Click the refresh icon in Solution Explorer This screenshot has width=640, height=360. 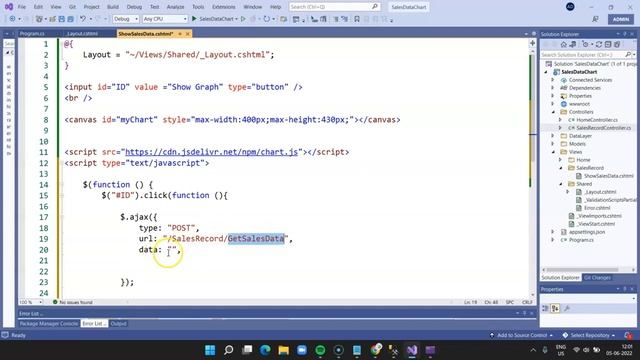599,44
